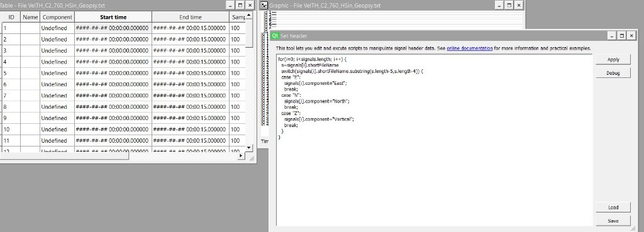Screen dimensions: 644x232
Task: Maximize the Graphic window
Action: [509, 5]
